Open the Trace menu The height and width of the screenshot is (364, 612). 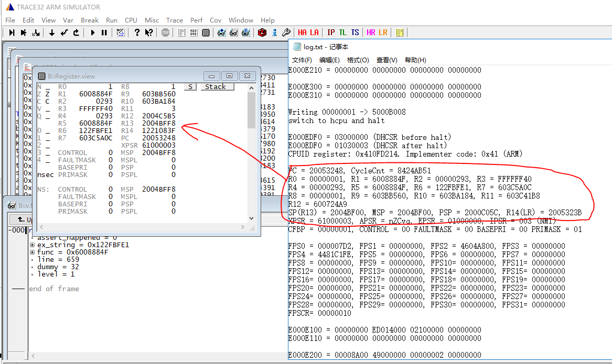pos(174,20)
